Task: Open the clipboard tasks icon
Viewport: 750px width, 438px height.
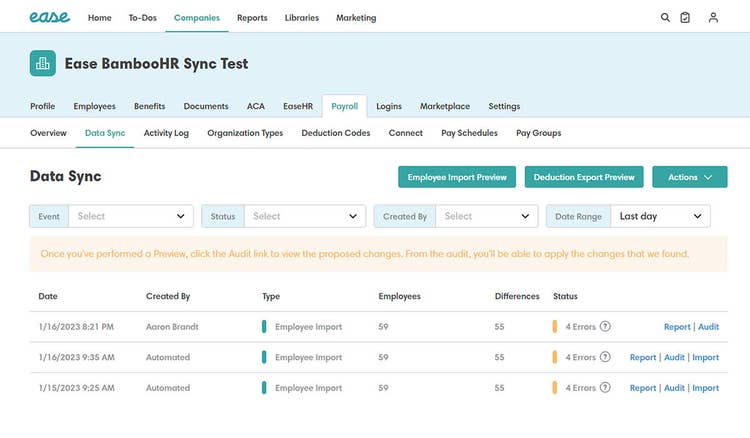Action: pyautogui.click(x=685, y=18)
